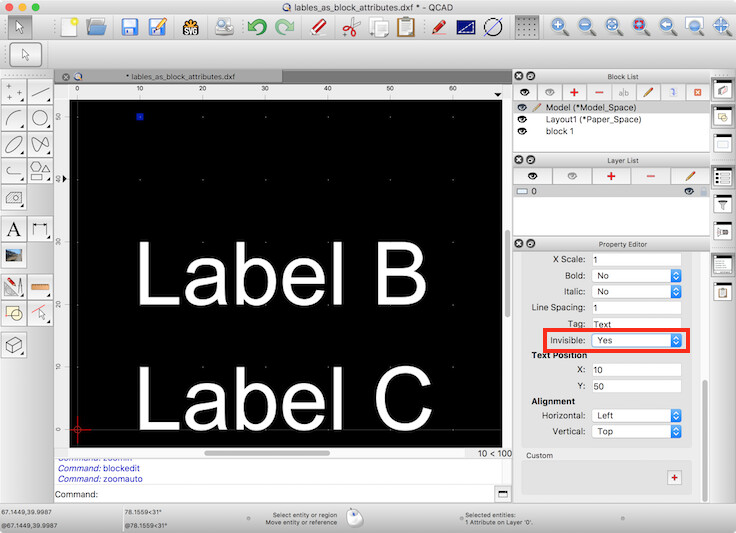Activate the Pan hand/arrows tool
Viewport: 736px width, 533px height.
[x=721, y=26]
